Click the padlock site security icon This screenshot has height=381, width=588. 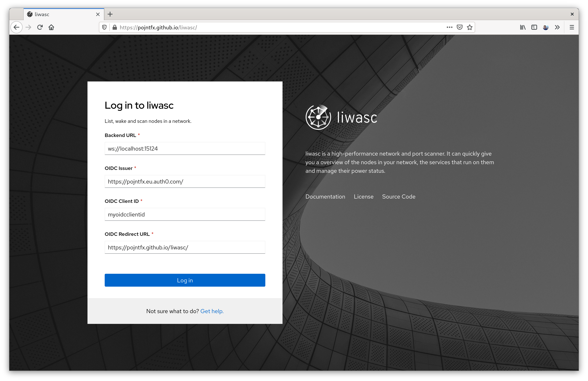pos(114,27)
